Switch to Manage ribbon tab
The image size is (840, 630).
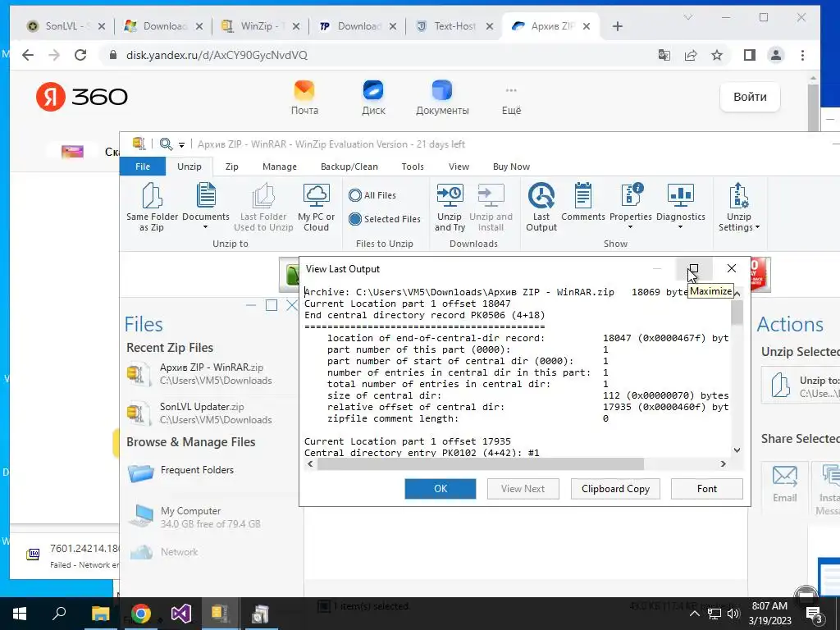click(x=280, y=167)
